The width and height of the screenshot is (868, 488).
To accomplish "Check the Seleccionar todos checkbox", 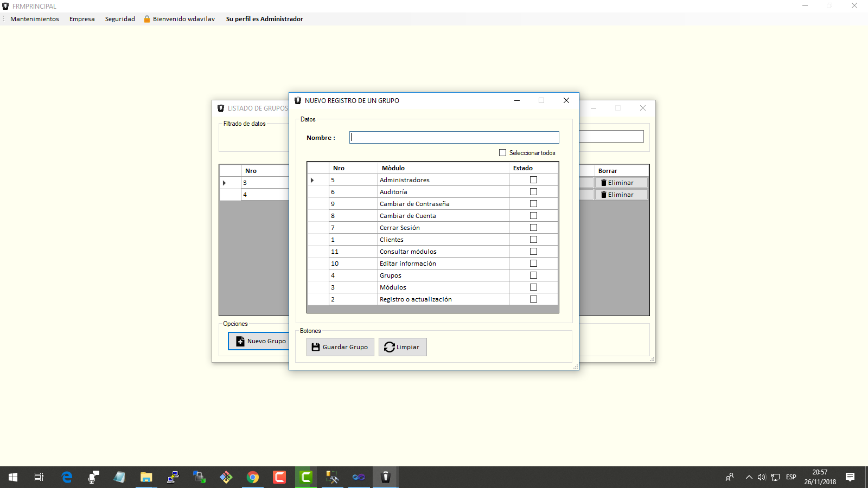I will point(502,153).
